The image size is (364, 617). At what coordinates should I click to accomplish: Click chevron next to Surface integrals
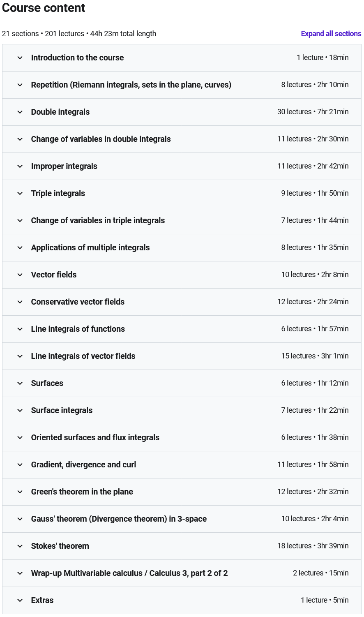(20, 411)
